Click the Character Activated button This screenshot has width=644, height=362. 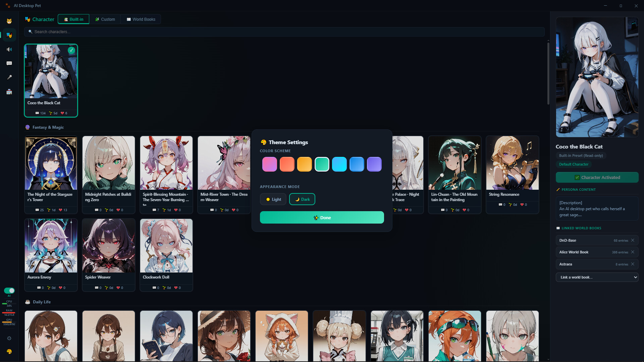point(597,177)
